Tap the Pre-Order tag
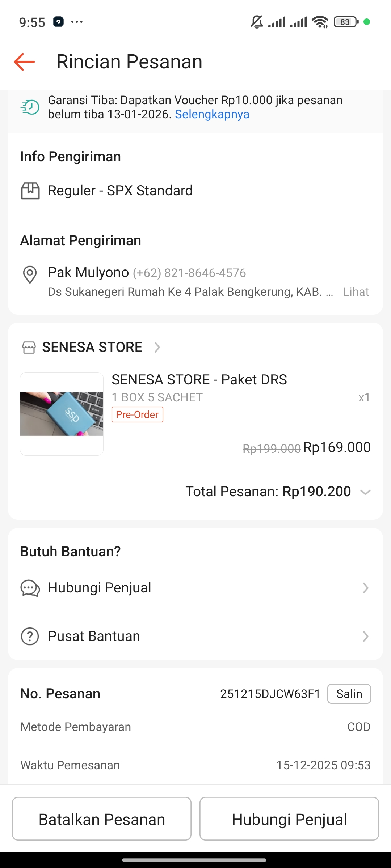 pyautogui.click(x=137, y=414)
